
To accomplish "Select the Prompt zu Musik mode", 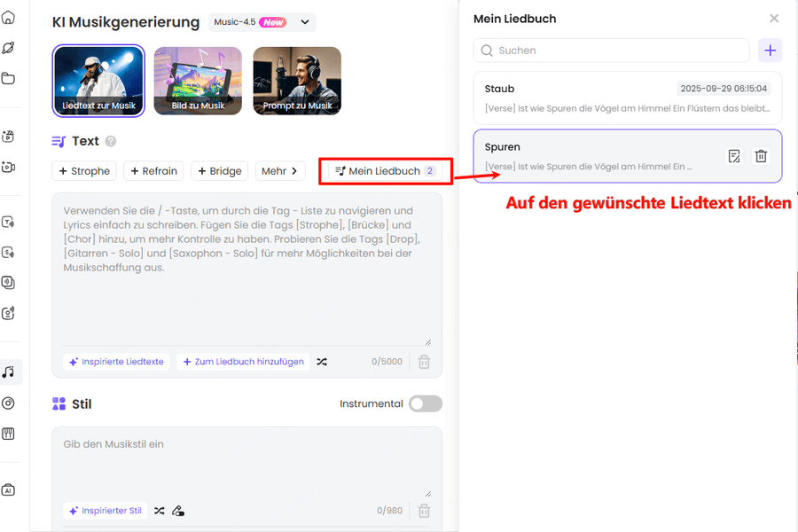I will point(297,81).
